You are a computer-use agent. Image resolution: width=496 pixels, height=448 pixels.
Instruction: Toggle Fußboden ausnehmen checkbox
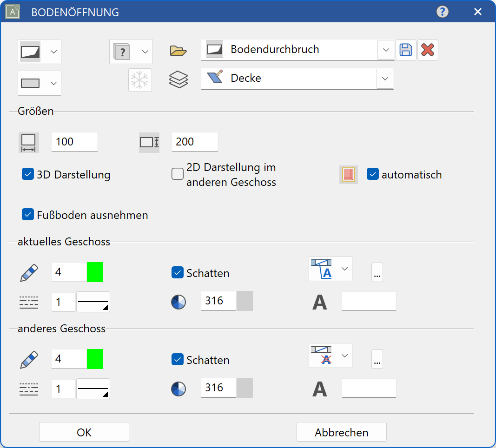(28, 214)
